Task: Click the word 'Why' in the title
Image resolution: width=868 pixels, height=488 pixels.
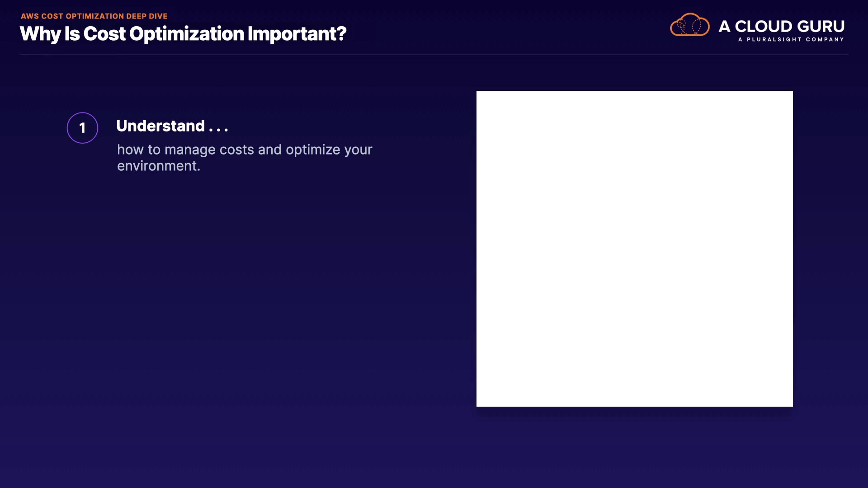Action: coord(40,34)
